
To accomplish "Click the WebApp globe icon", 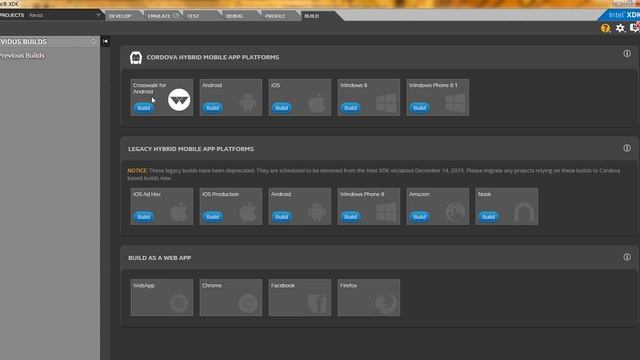I will coord(179,303).
